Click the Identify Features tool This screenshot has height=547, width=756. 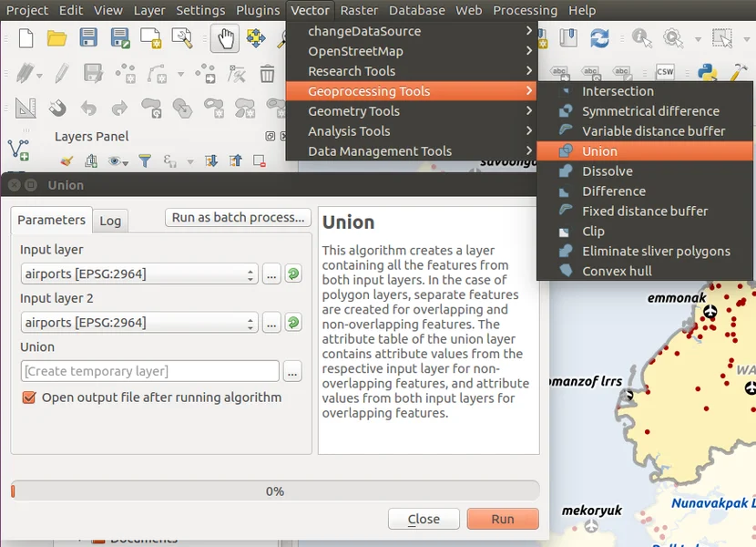click(x=641, y=38)
